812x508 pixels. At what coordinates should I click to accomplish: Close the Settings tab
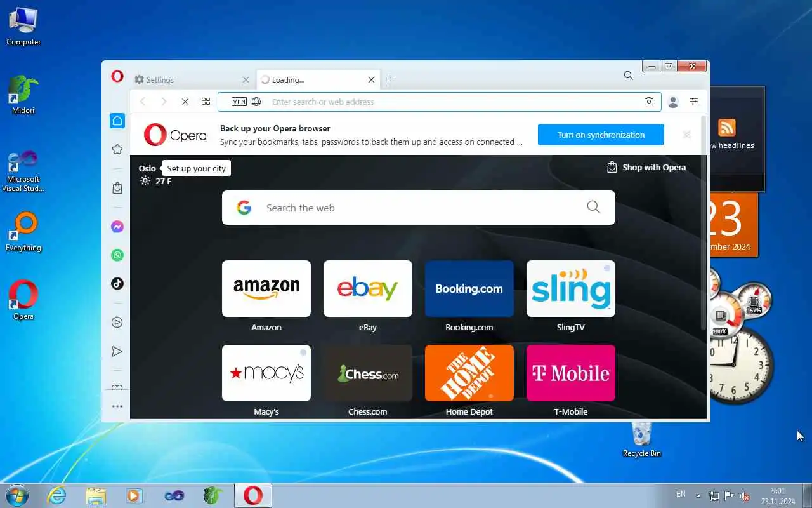[x=246, y=80]
